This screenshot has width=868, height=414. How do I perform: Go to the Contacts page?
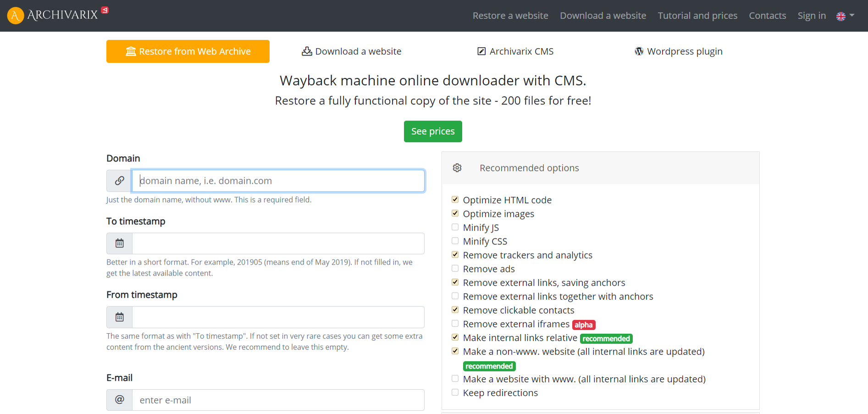click(x=767, y=16)
